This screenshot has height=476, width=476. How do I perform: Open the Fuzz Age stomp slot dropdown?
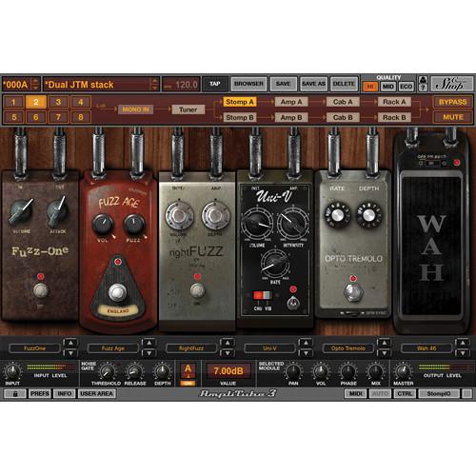coord(113,348)
